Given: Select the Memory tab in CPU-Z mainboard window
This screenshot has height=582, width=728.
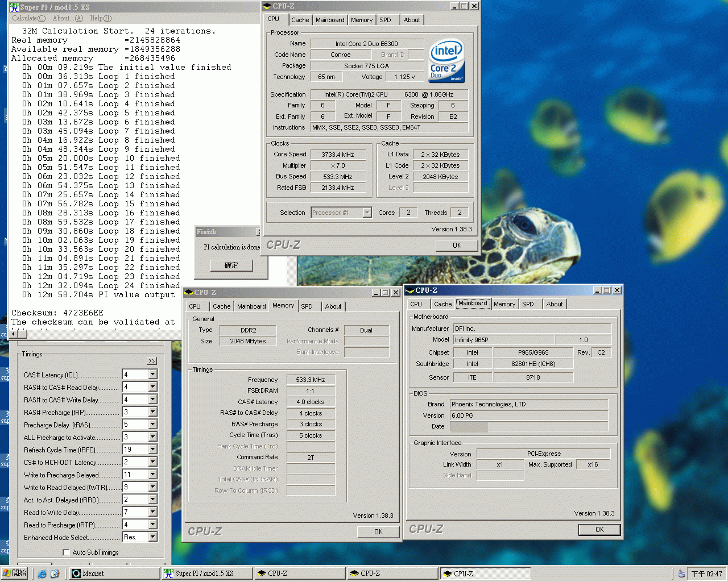Looking at the screenshot, I should coord(504,304).
